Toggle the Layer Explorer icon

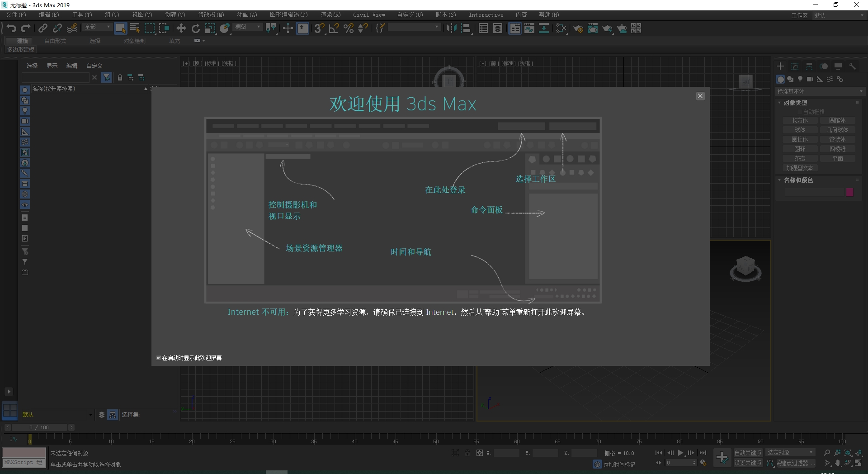pyautogui.click(x=498, y=28)
